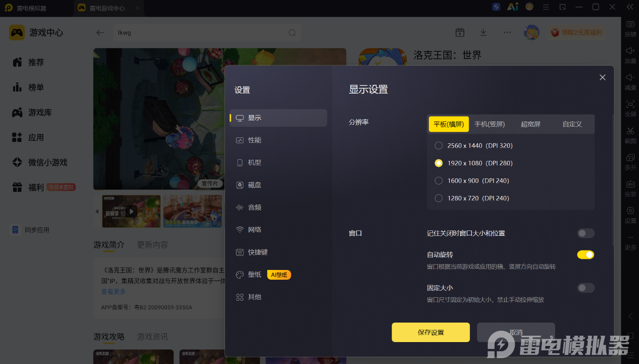Image resolution: width=639 pixels, height=364 pixels.
Task: Click the 截图 screenshot scissors icon
Action: tap(630, 135)
